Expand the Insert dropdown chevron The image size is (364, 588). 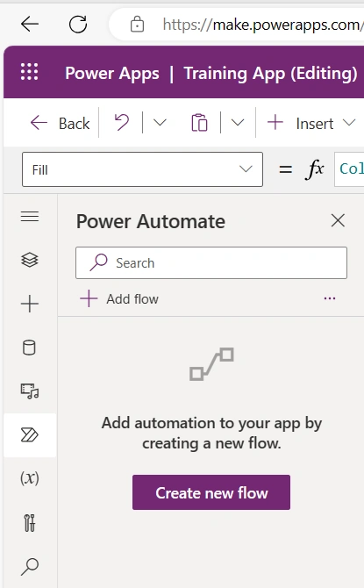click(349, 123)
